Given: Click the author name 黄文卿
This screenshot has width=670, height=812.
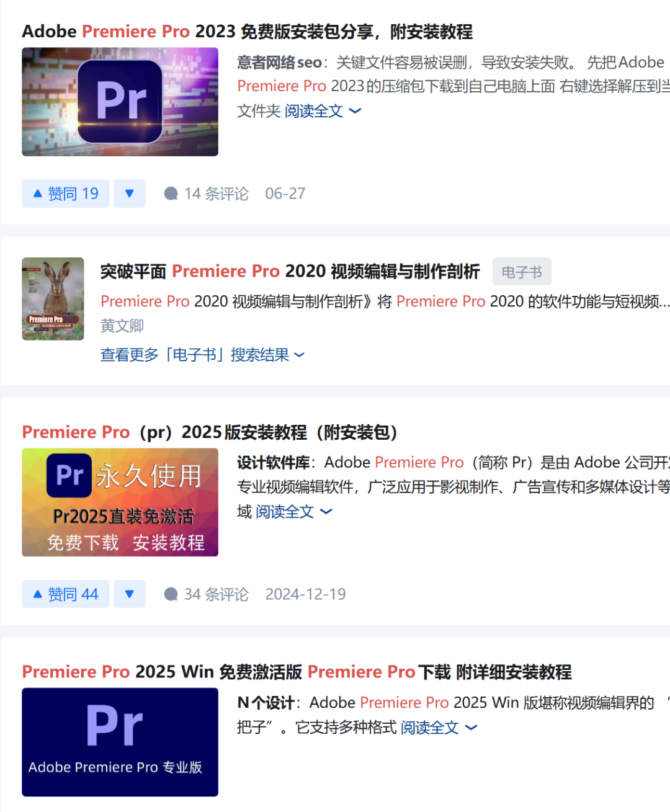Looking at the screenshot, I should [x=122, y=326].
